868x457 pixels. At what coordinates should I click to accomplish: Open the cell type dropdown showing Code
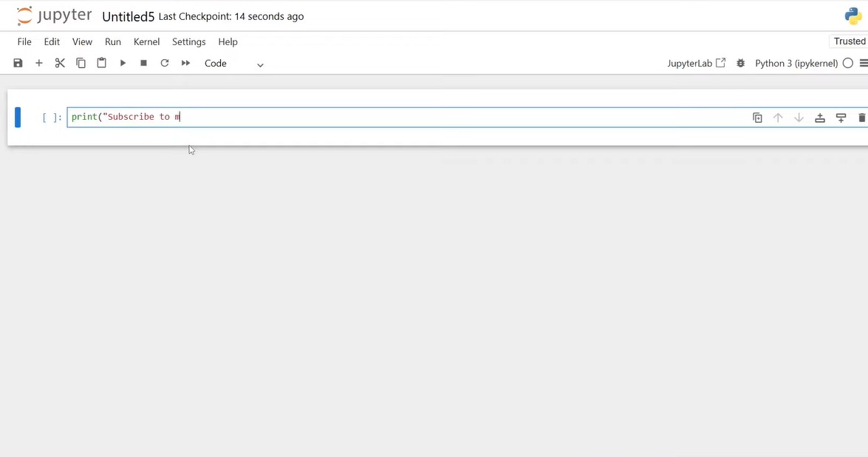click(233, 64)
